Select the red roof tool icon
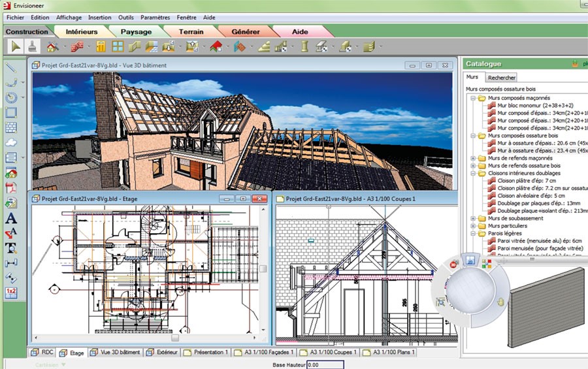The height and width of the screenshot is (369, 588). (216, 46)
